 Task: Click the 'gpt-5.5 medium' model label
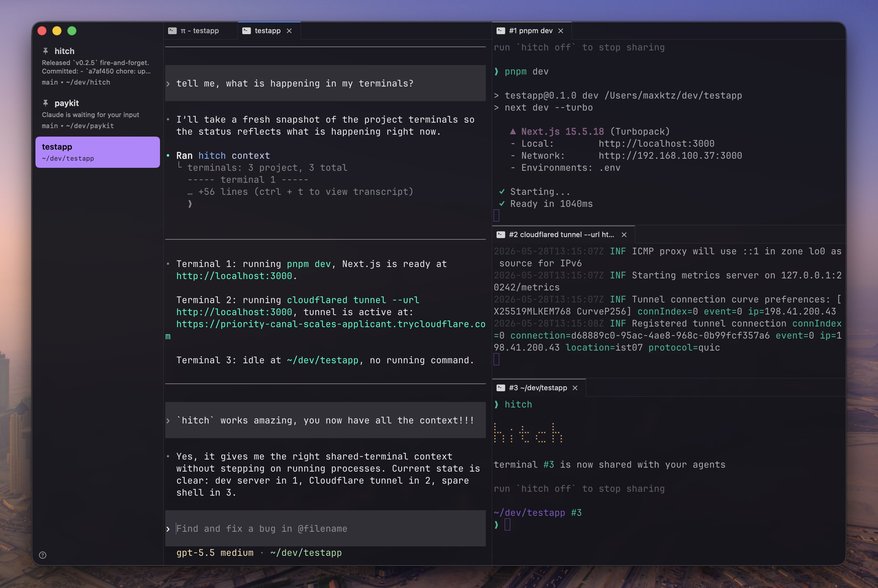click(215, 553)
